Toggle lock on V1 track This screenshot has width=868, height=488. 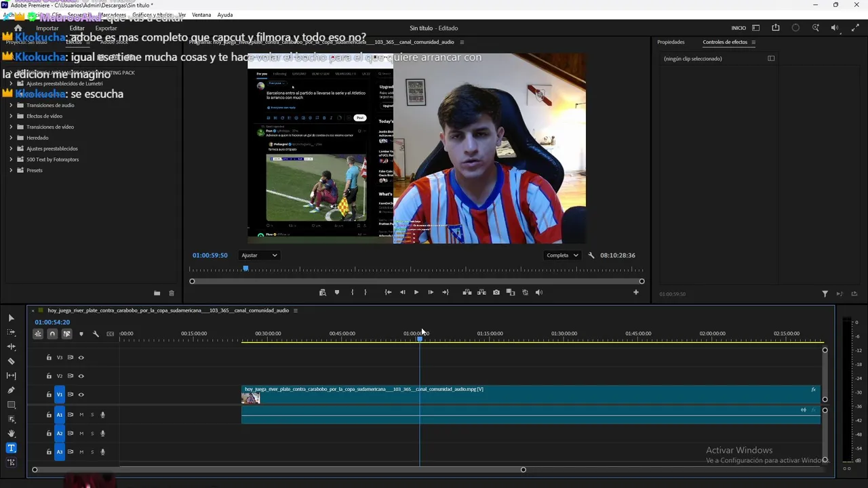pos(49,394)
